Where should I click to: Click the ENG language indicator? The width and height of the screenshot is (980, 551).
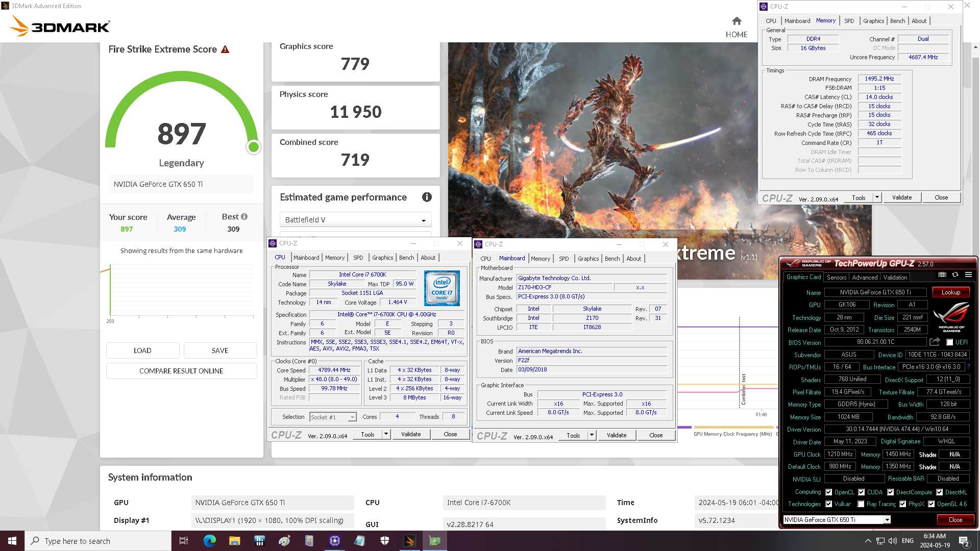click(x=908, y=541)
